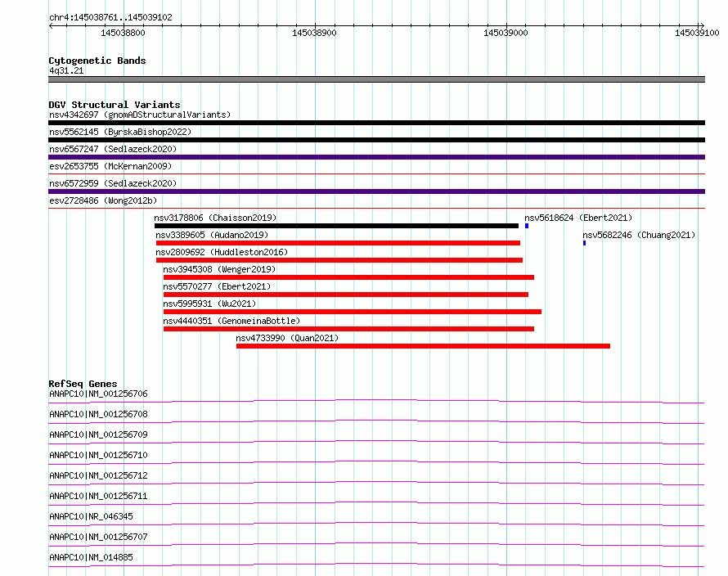Click the esv2653755 McKernan2009 variant label
Screen dimensions: 728x576
click(x=110, y=166)
